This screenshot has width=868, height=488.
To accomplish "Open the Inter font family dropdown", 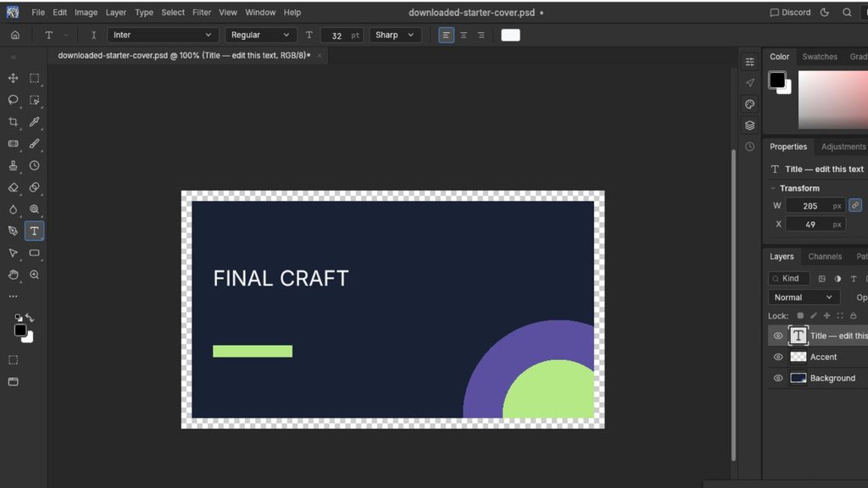I will point(163,35).
